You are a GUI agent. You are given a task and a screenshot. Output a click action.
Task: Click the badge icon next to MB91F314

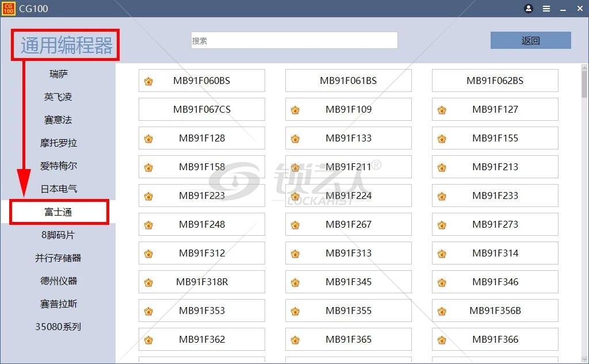point(442,254)
